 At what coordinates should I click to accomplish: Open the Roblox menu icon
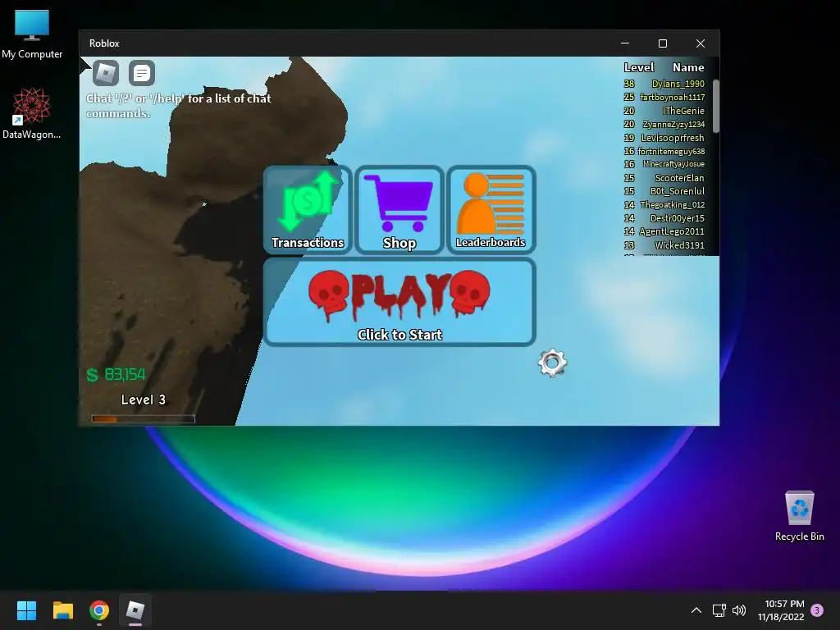coord(106,73)
